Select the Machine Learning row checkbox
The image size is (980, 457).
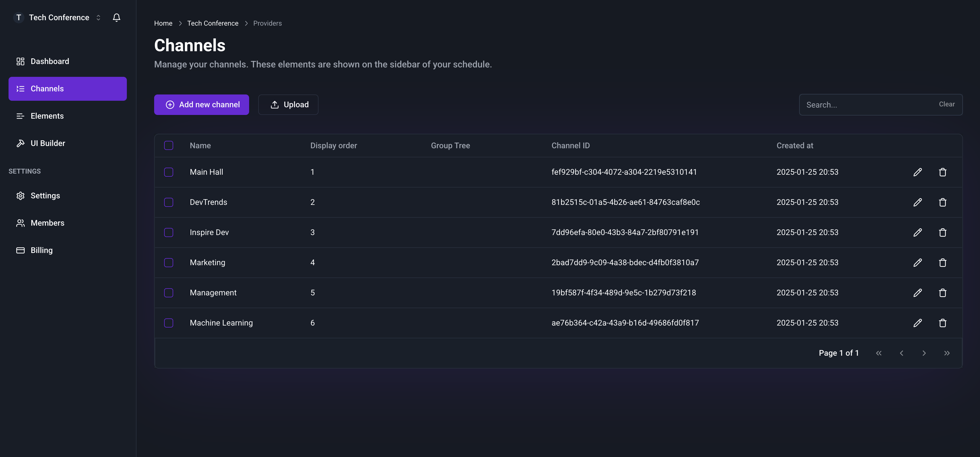coord(169,323)
